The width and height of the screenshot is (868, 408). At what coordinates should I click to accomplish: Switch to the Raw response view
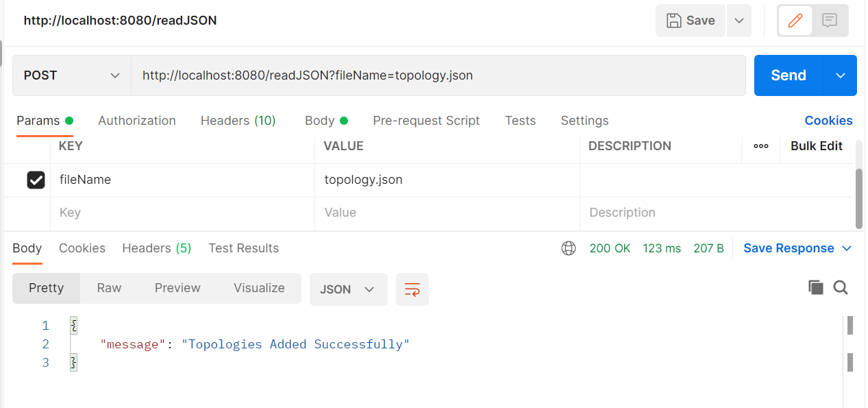point(108,287)
